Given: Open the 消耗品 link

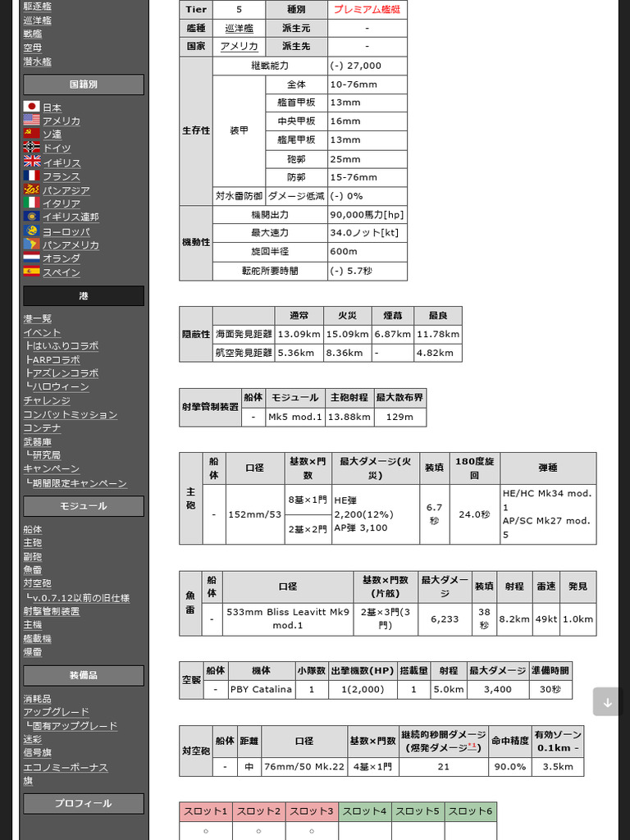Looking at the screenshot, I should tap(38, 699).
